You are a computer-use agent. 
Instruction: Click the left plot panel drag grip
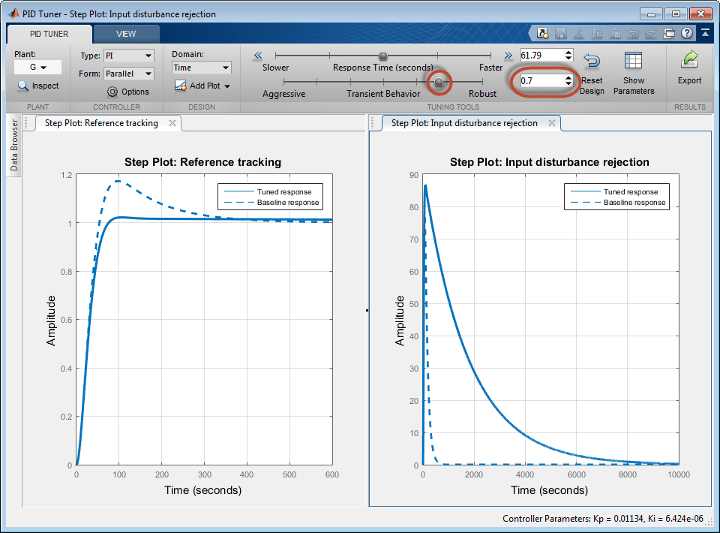tap(26, 123)
